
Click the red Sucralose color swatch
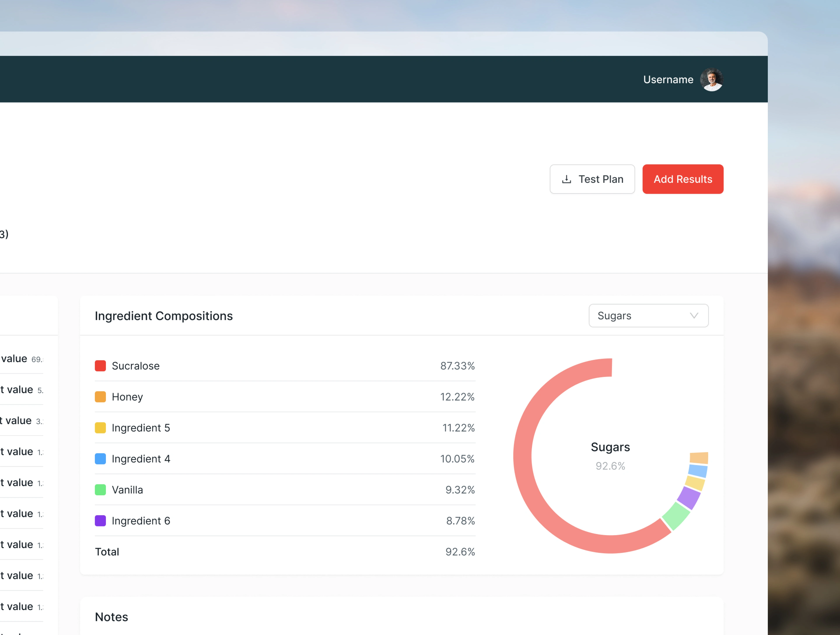[100, 366]
